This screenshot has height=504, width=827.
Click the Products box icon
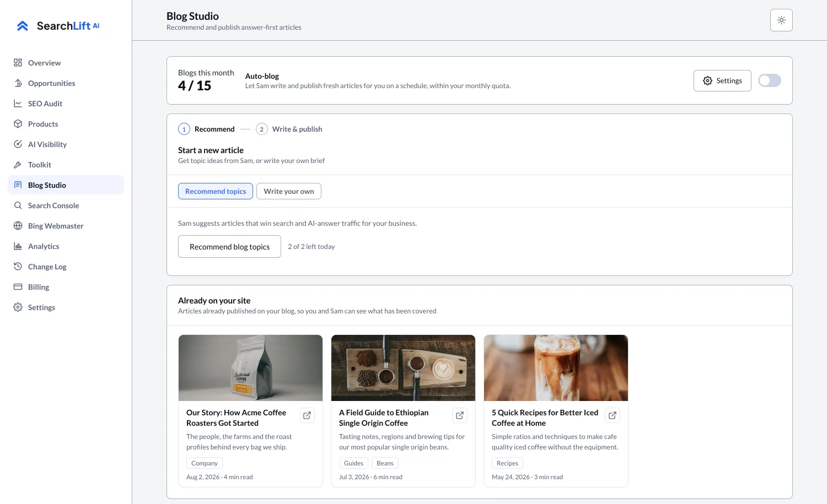(x=18, y=124)
